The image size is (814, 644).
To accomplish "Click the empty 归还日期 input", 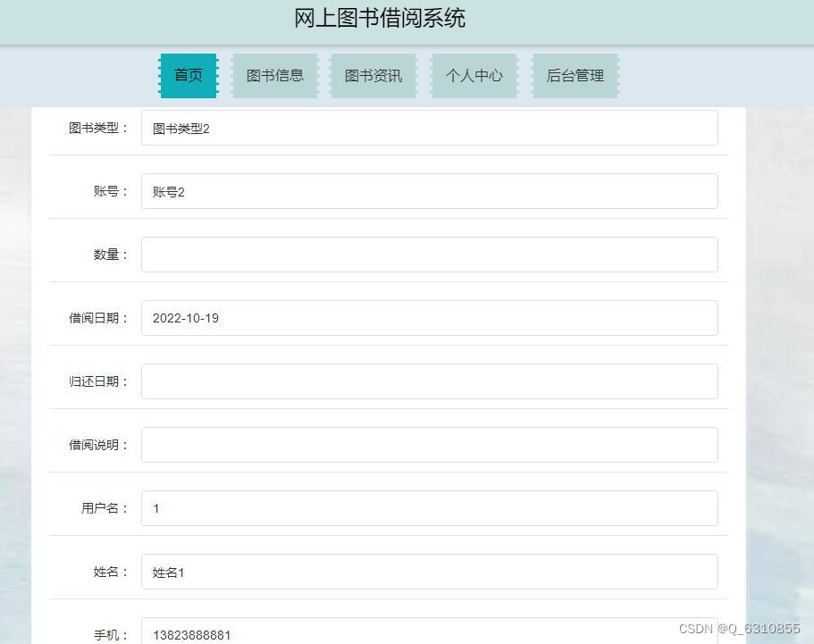I will pyautogui.click(x=429, y=381).
